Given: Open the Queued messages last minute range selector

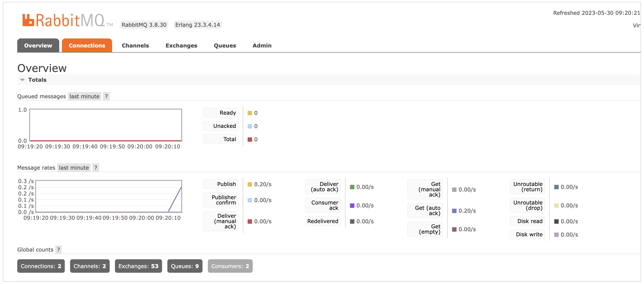Looking at the screenshot, I should pyautogui.click(x=84, y=97).
